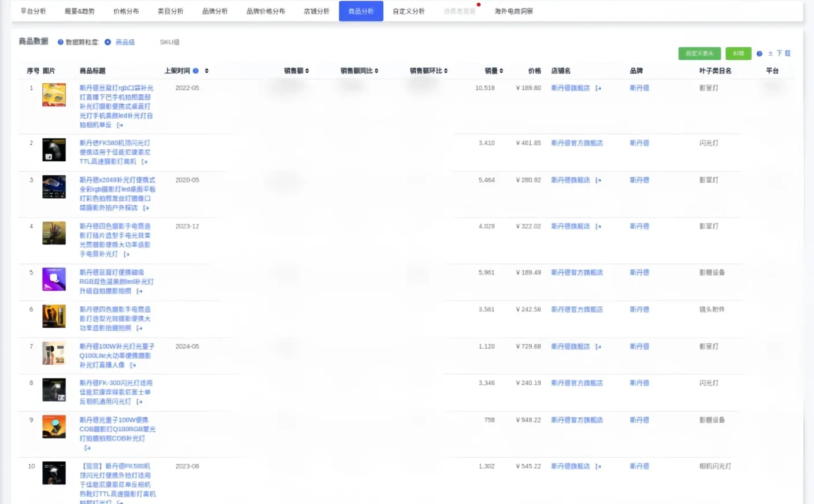
Task: Open external link icon of product row 5
Action: click(x=139, y=291)
